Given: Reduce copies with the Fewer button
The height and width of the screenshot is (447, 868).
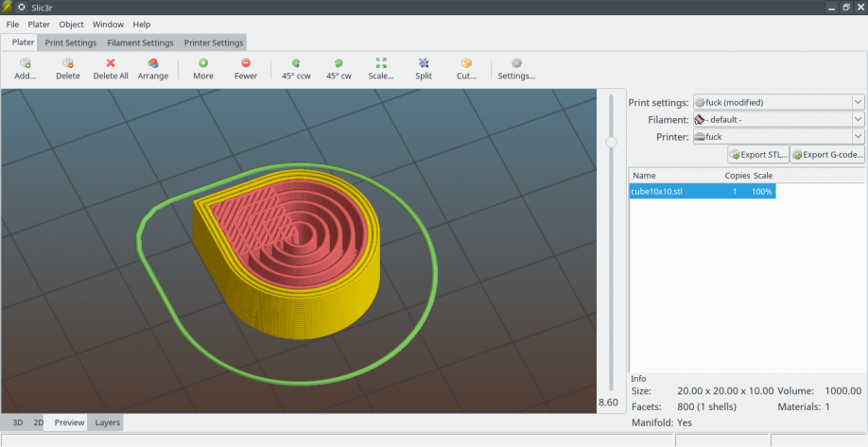Looking at the screenshot, I should [245, 69].
